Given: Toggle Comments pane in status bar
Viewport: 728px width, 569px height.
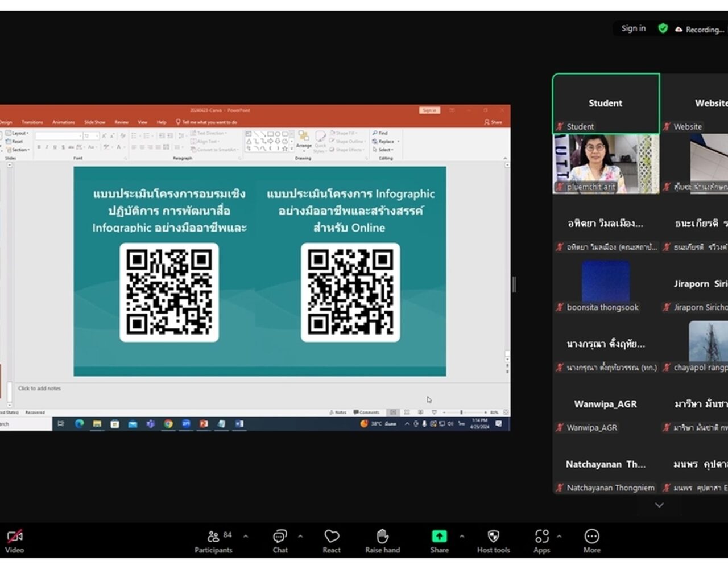Looking at the screenshot, I should (x=366, y=413).
